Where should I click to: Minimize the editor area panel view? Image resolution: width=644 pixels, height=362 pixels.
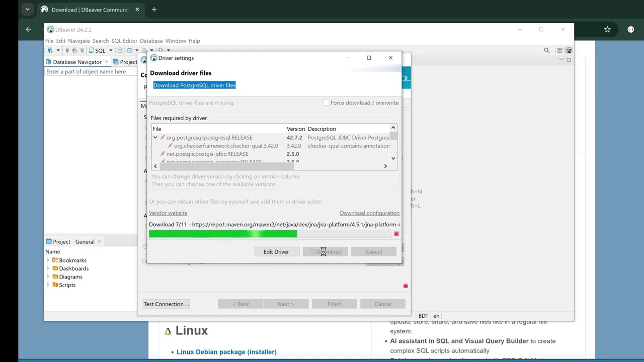pos(561,59)
